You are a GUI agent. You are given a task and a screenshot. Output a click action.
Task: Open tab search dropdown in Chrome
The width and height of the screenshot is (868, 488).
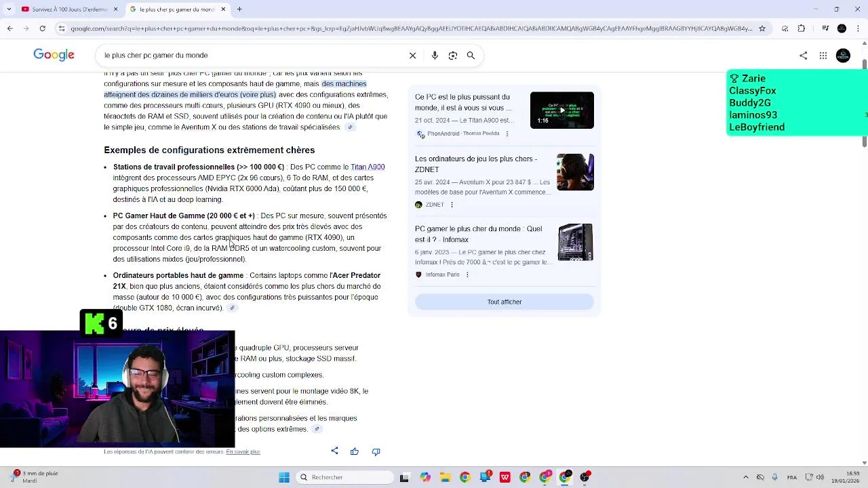coord(7,9)
